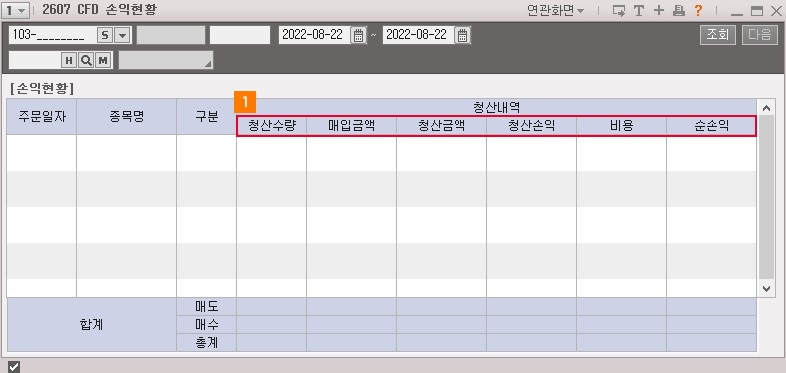Click the magnifier stock search icon
The image size is (786, 373).
tap(86, 61)
